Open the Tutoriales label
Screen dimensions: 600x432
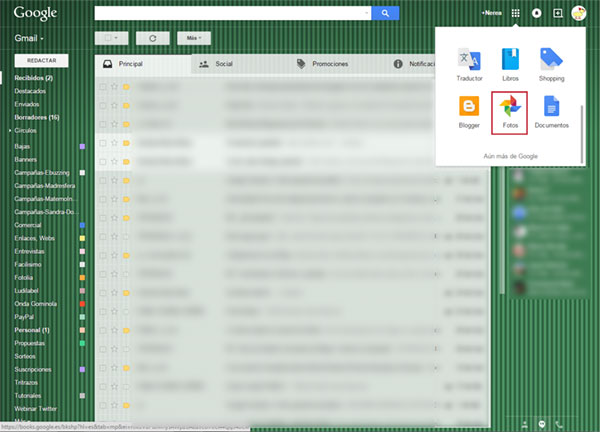pyautogui.click(x=28, y=396)
